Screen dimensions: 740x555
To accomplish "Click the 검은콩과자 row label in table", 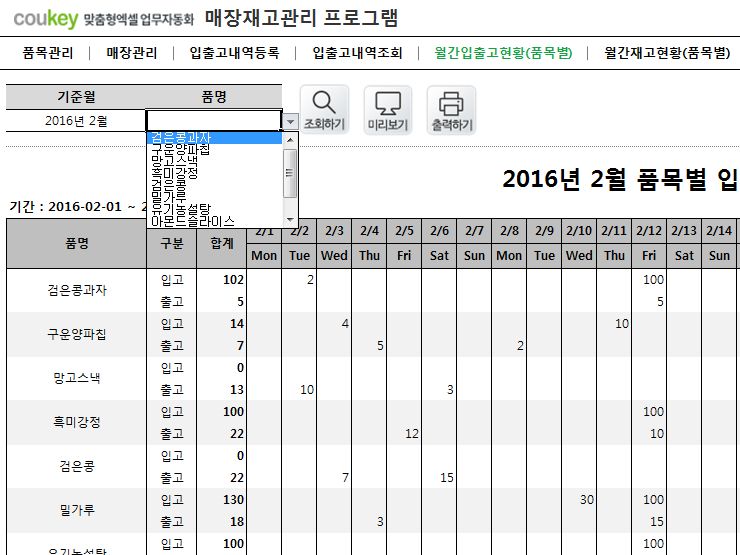I will [x=76, y=290].
